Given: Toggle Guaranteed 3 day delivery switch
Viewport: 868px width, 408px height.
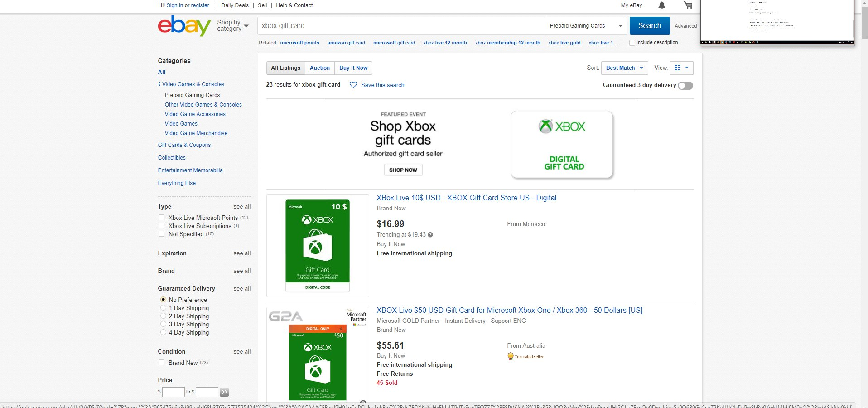Looking at the screenshot, I should click(685, 86).
